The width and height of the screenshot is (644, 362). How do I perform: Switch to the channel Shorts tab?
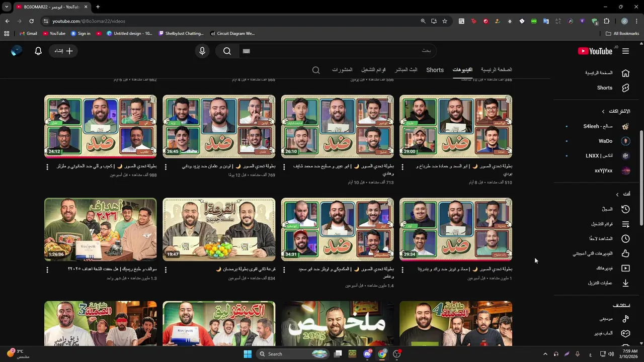point(435,70)
